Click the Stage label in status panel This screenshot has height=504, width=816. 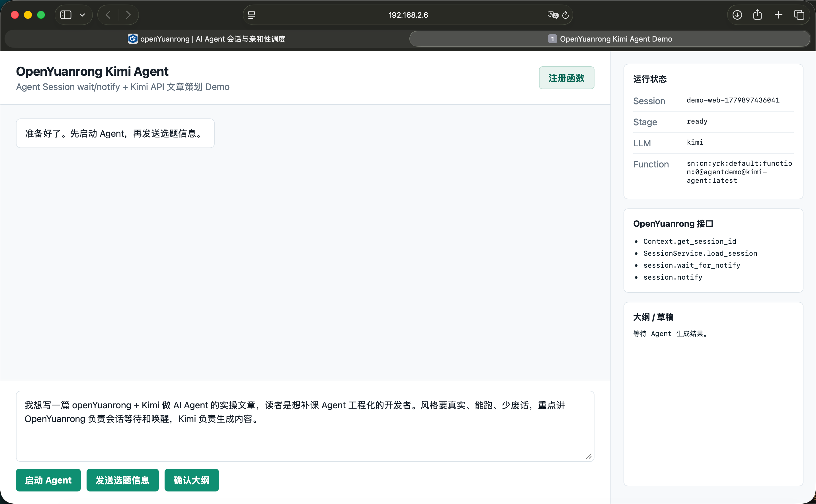[645, 122]
